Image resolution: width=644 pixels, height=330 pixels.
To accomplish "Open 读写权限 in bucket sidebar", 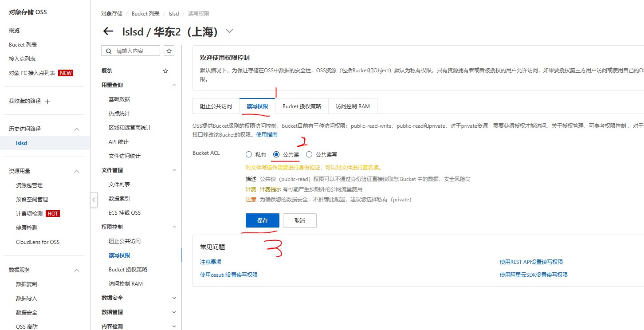I will tap(119, 255).
